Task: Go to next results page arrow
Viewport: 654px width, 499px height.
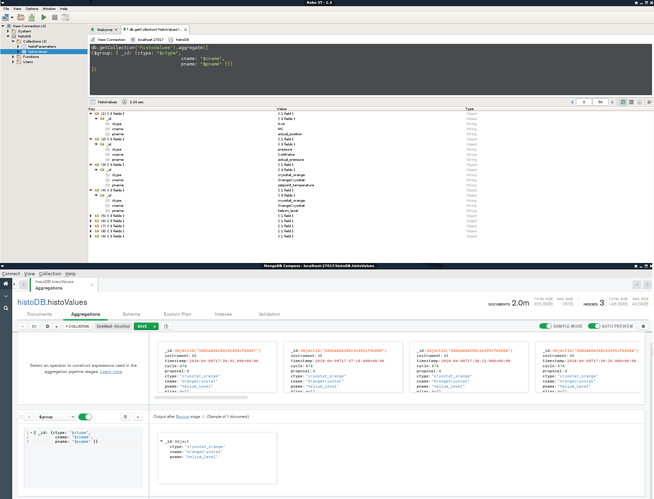Action: (x=612, y=102)
